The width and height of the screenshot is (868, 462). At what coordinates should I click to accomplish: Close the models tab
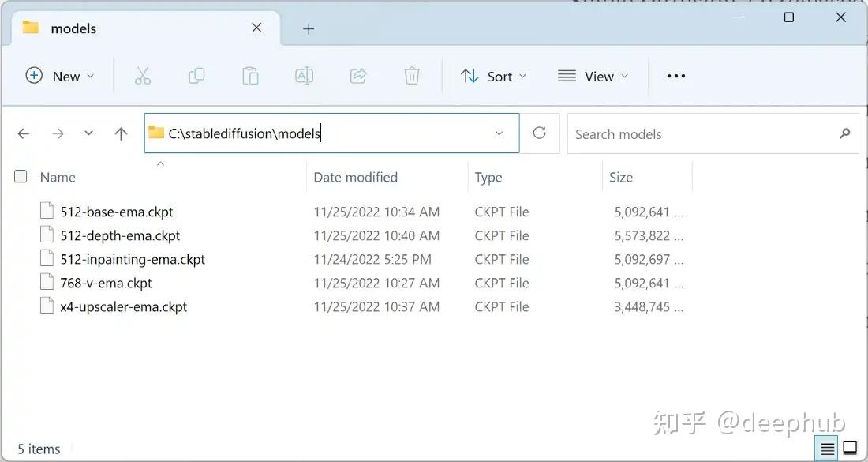click(257, 28)
